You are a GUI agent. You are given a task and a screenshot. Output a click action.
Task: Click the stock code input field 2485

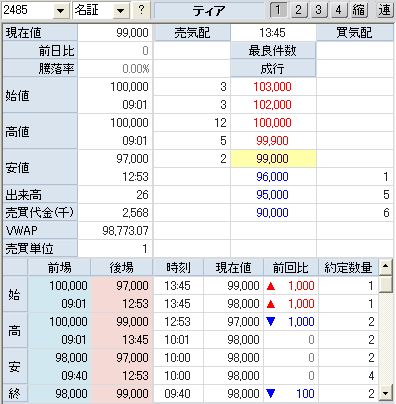click(28, 11)
